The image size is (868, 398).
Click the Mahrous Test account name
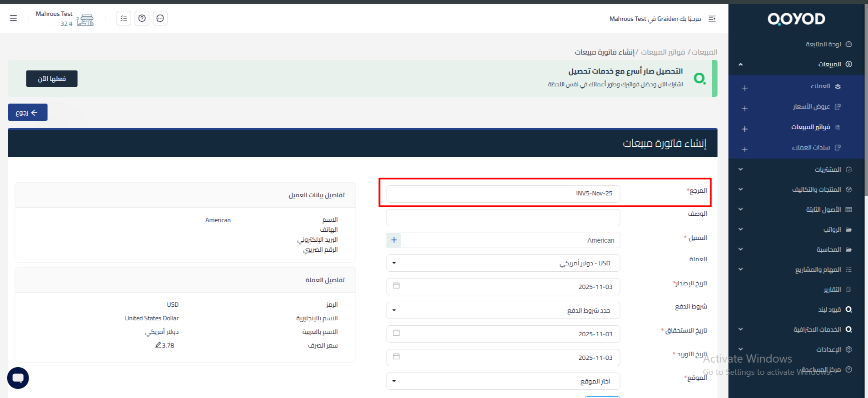54,14
